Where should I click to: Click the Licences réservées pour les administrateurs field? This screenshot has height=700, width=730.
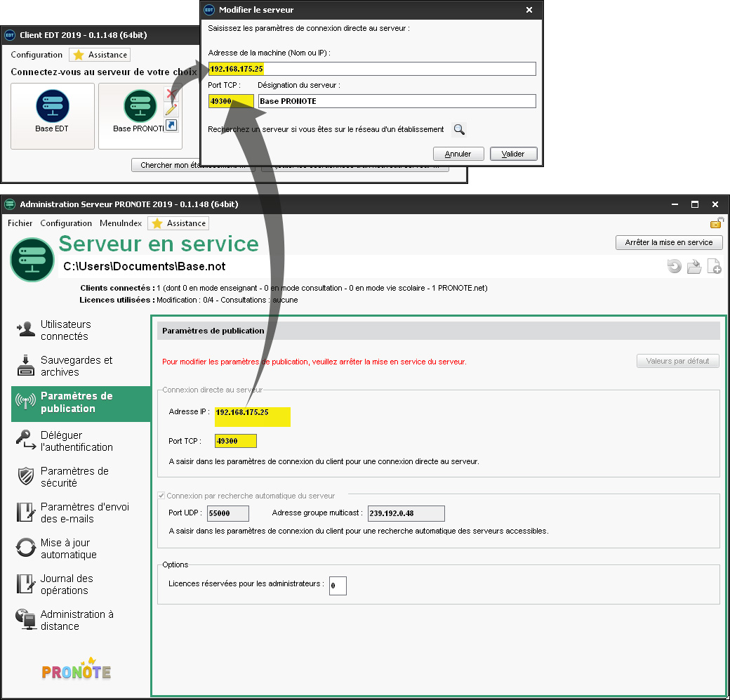pyautogui.click(x=338, y=586)
